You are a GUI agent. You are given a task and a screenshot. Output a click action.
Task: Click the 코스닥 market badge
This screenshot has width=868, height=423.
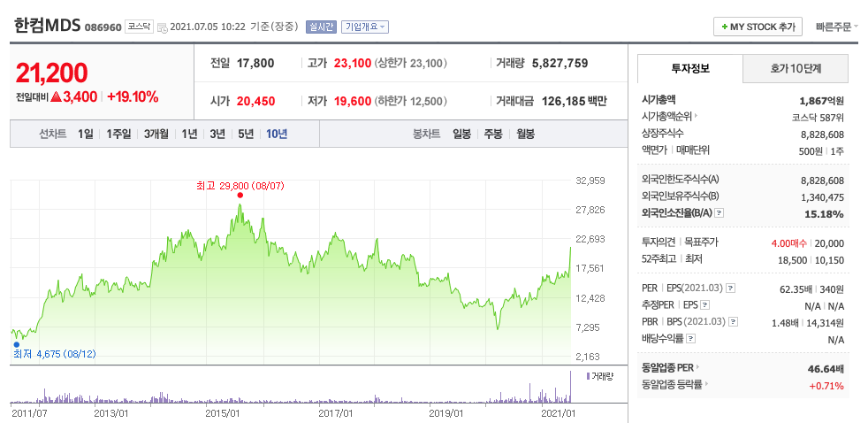(x=139, y=27)
